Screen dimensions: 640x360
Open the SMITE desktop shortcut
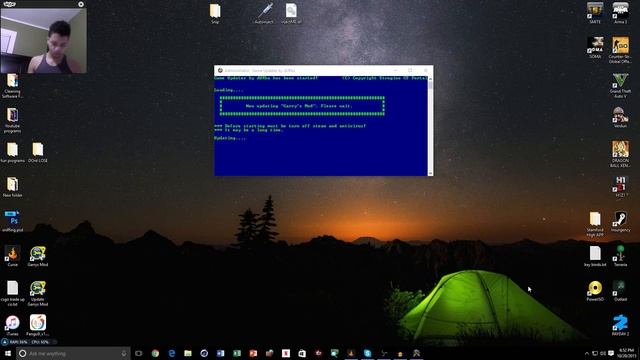pos(595,13)
